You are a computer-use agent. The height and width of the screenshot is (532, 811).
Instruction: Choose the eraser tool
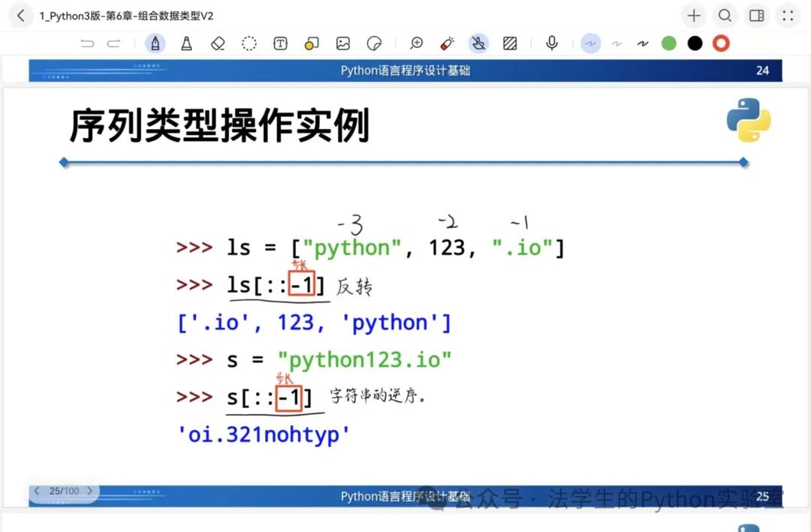click(218, 44)
